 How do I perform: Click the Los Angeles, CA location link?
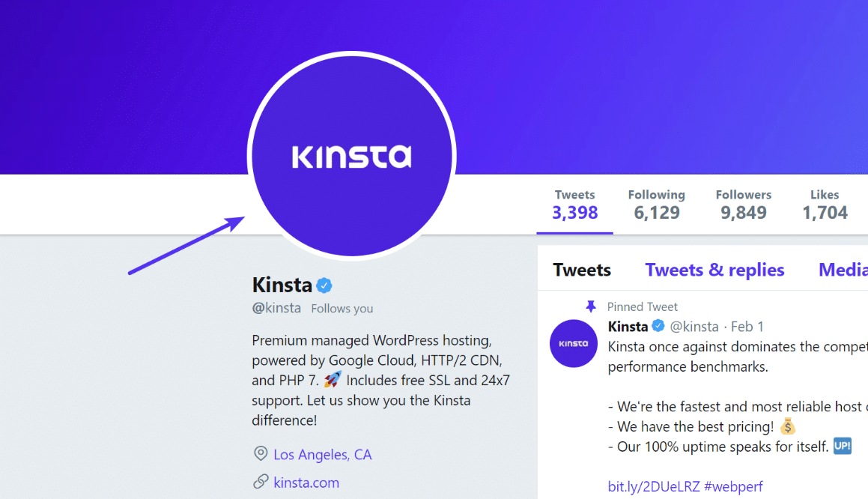[x=323, y=454]
